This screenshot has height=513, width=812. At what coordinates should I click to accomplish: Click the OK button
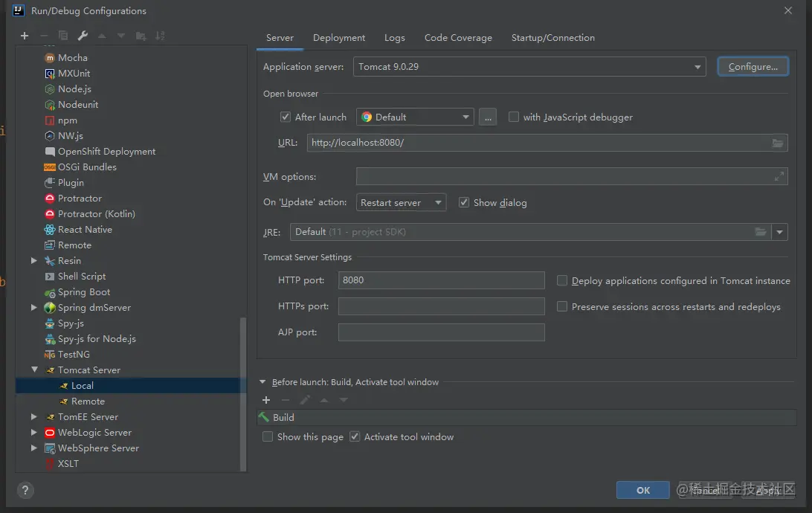tap(642, 490)
